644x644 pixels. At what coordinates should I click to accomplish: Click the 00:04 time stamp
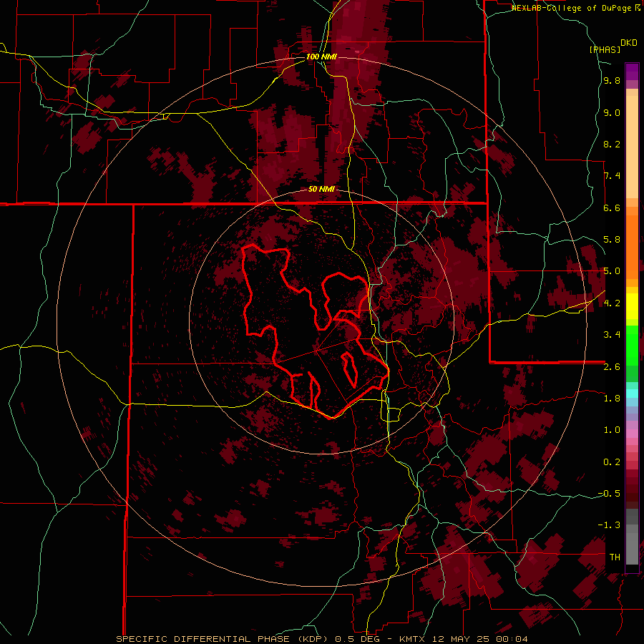tap(510, 639)
